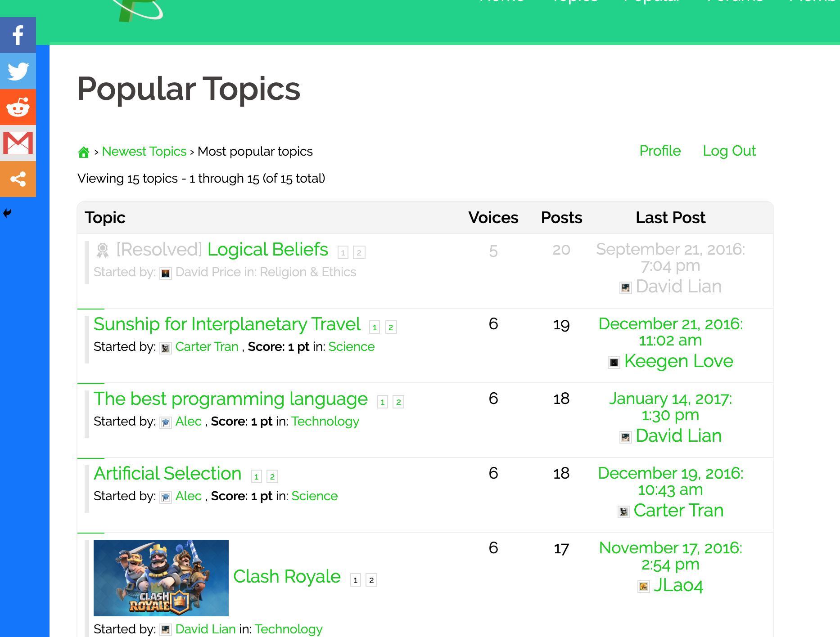Screen dimensions: 840x637
Task: Open Sunship for Interplanetary Travel topic
Action: 227,324
